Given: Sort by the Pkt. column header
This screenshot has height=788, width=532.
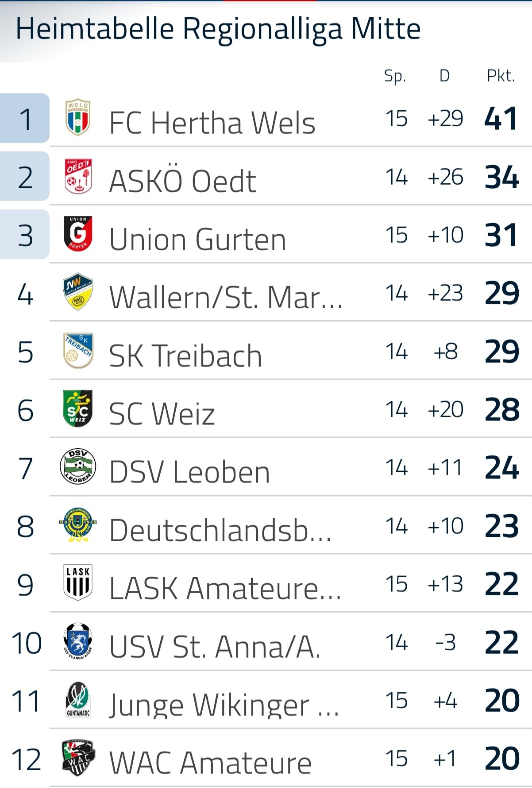Looking at the screenshot, I should pos(501,76).
